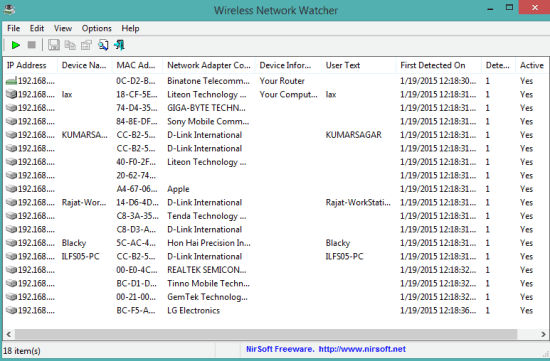Viewport: 550px width, 361px height.
Task: Select the 'GIGA-BYTE TECHN...' cell
Action: click(x=206, y=108)
